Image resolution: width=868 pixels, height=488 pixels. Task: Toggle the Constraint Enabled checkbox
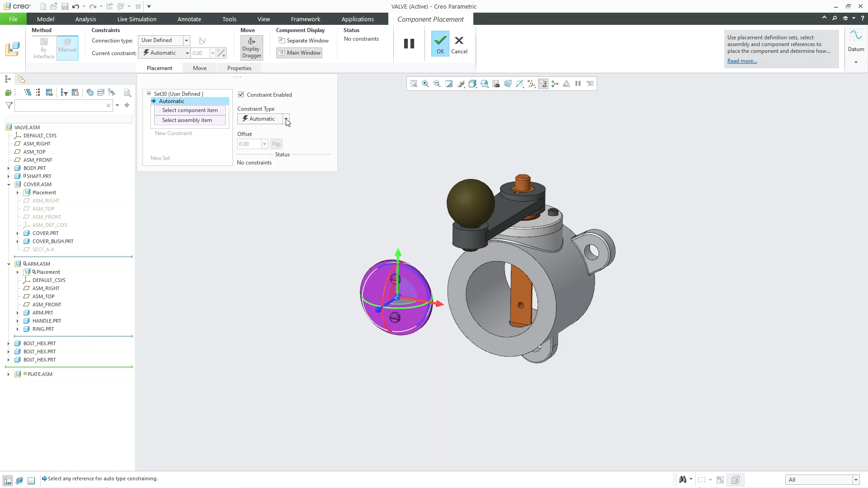[x=241, y=94]
